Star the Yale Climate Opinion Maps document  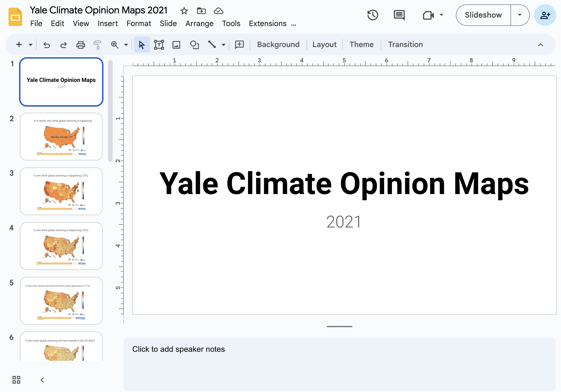click(184, 11)
